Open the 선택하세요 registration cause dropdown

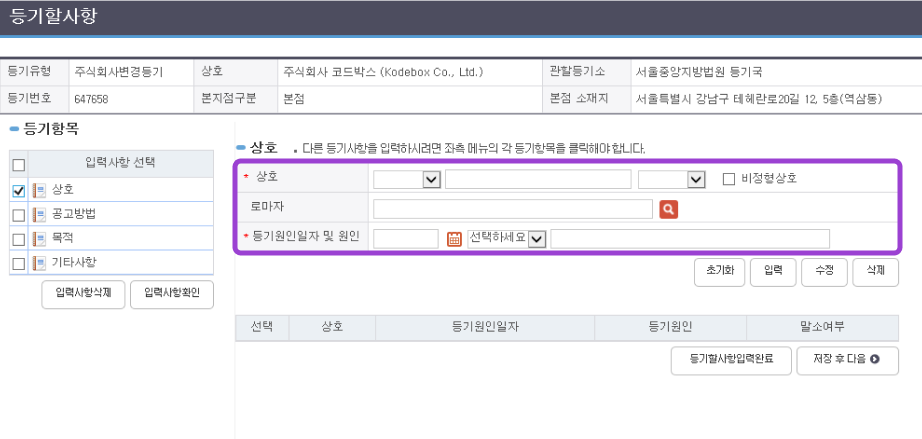(507, 238)
